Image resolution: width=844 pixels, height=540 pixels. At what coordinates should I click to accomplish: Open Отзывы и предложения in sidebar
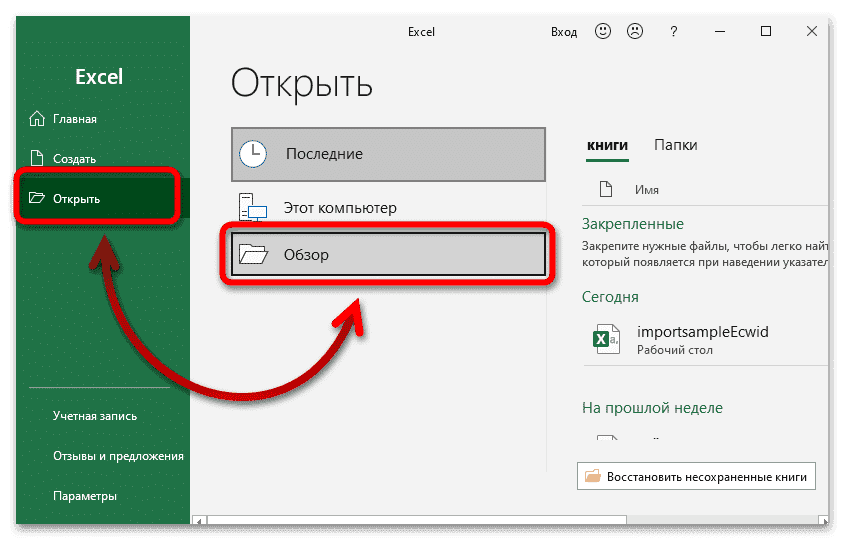pos(118,456)
